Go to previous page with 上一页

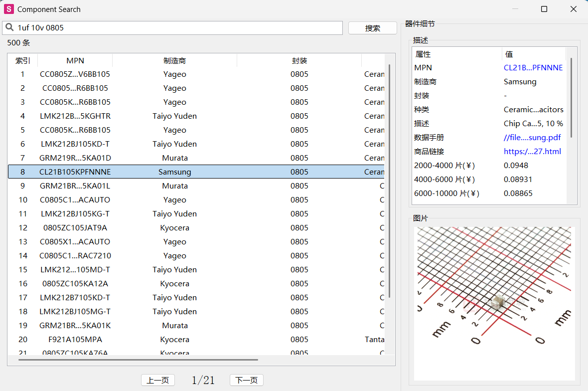tap(158, 380)
